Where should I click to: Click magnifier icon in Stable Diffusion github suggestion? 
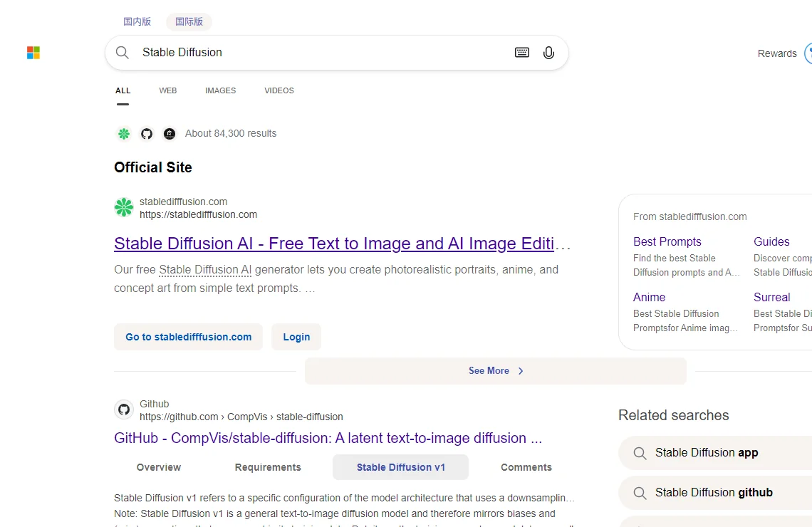(640, 494)
